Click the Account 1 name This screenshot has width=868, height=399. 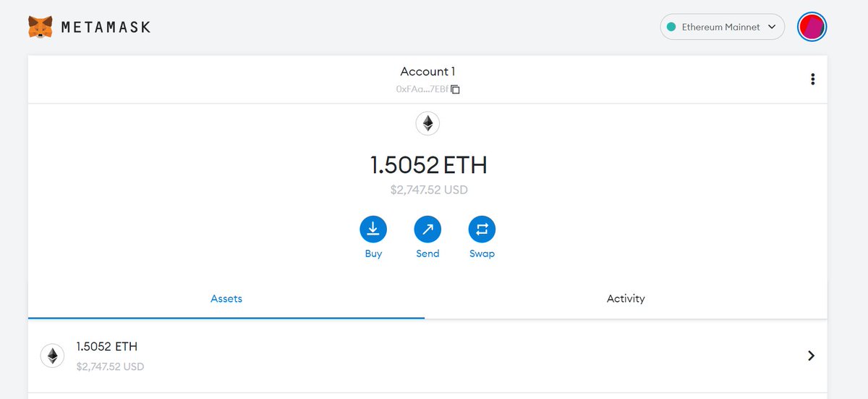427,71
